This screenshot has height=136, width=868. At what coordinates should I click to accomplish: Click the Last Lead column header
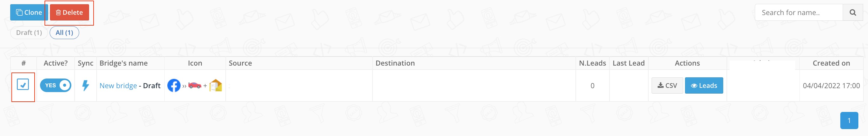pyautogui.click(x=628, y=63)
